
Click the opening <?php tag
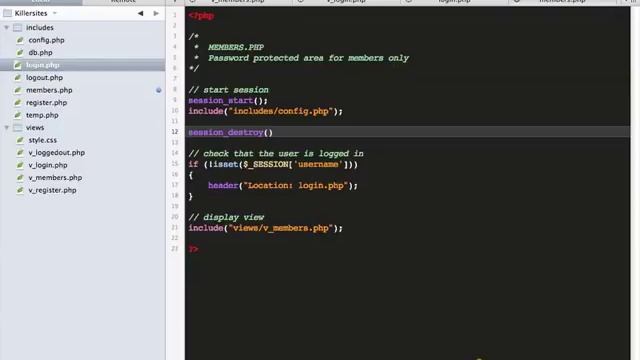(201, 16)
